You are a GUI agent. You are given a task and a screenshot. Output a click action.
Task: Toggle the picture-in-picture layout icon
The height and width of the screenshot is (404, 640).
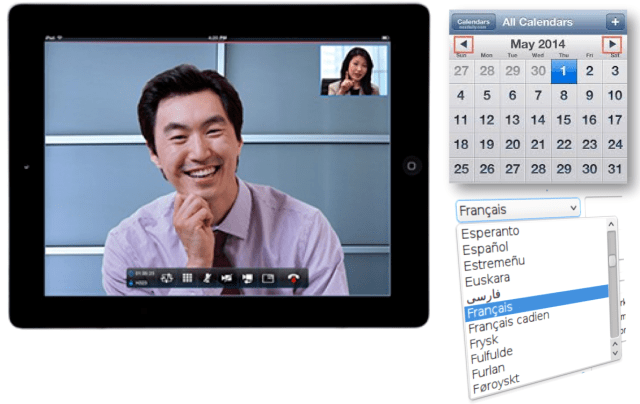click(268, 278)
